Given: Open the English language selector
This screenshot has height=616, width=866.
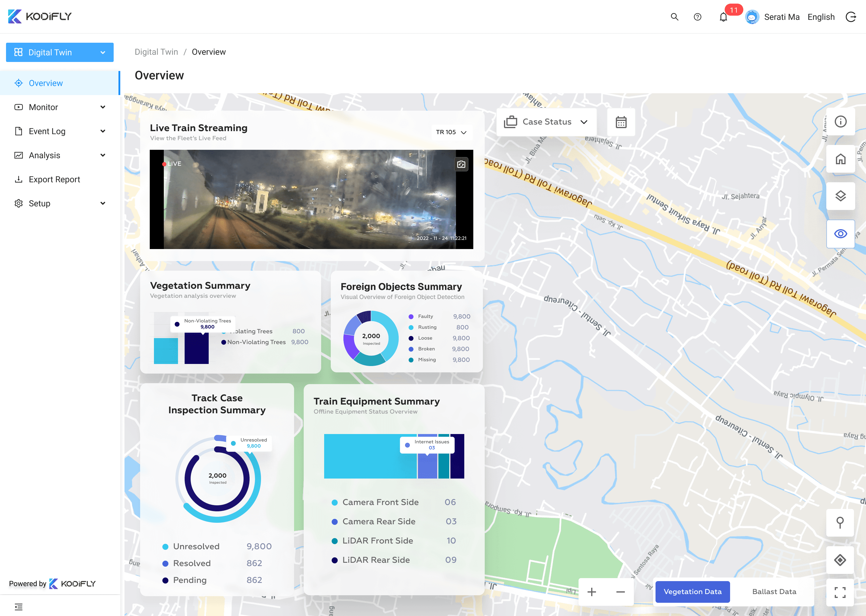Looking at the screenshot, I should coord(821,17).
